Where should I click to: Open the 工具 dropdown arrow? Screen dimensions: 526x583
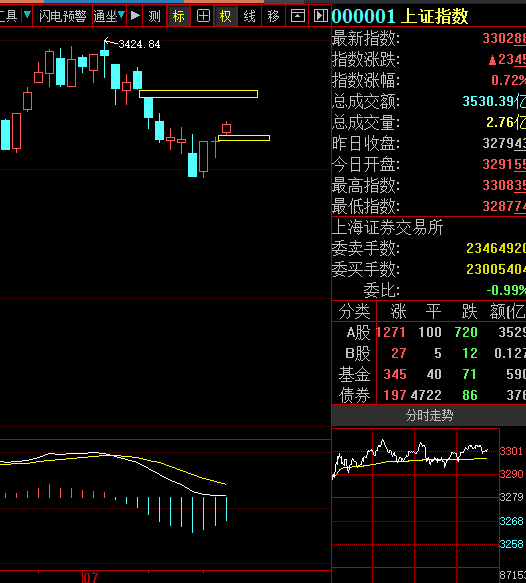coord(27,15)
